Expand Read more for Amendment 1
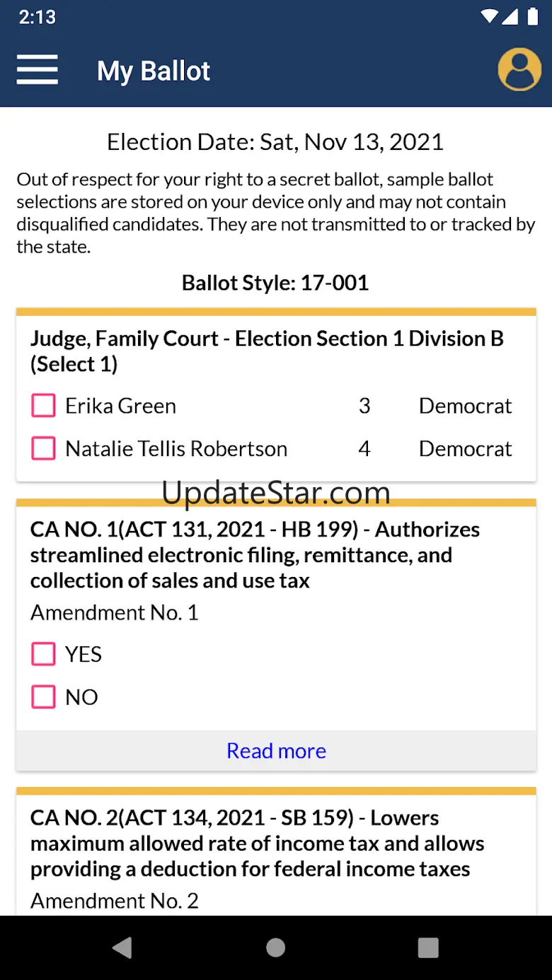Viewport: 552px width, 980px height. pos(276,751)
